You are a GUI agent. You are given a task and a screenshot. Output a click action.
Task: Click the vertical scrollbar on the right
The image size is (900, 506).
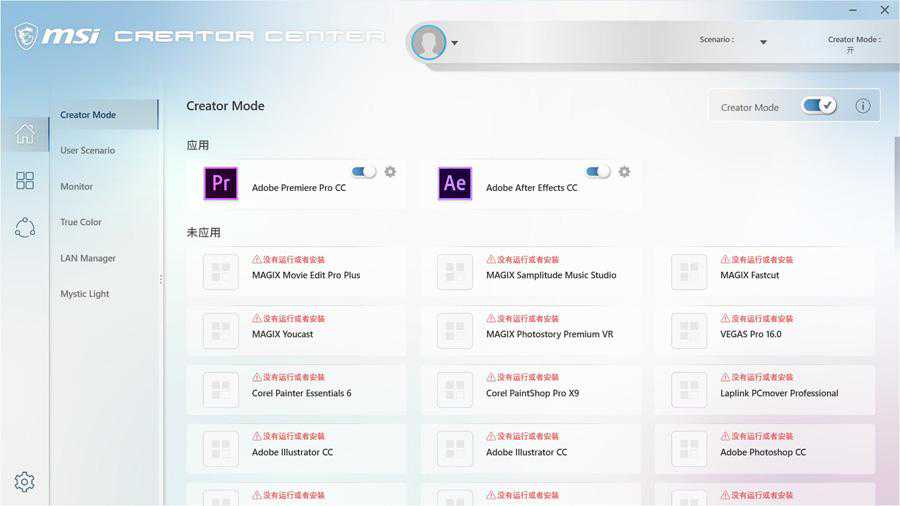click(895, 200)
